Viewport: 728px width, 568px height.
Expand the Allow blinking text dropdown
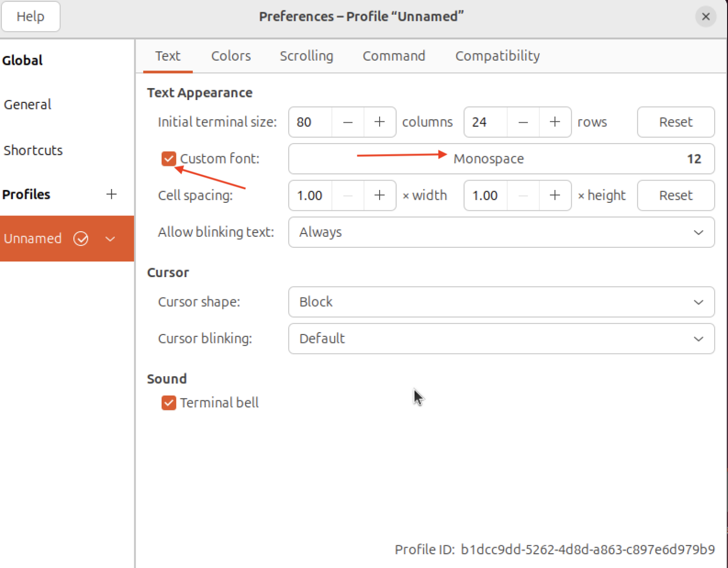pyautogui.click(x=501, y=232)
